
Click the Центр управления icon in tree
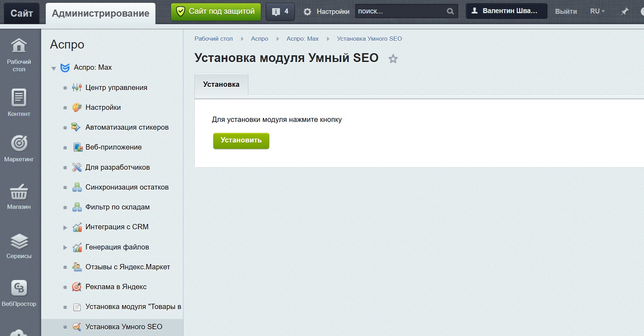(x=77, y=88)
